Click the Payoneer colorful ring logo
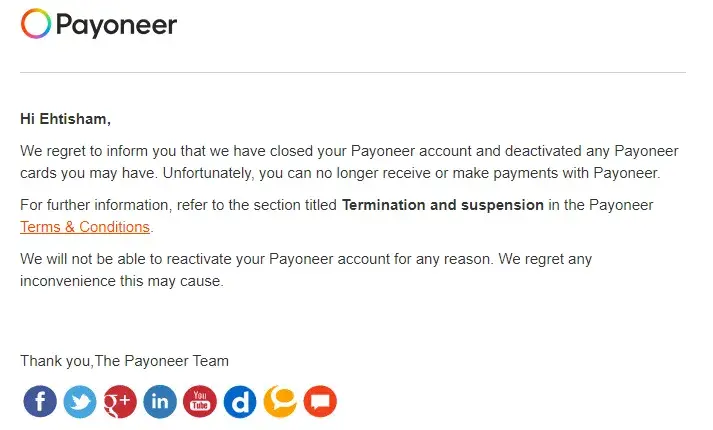This screenshot has height=430, width=713. (35, 24)
